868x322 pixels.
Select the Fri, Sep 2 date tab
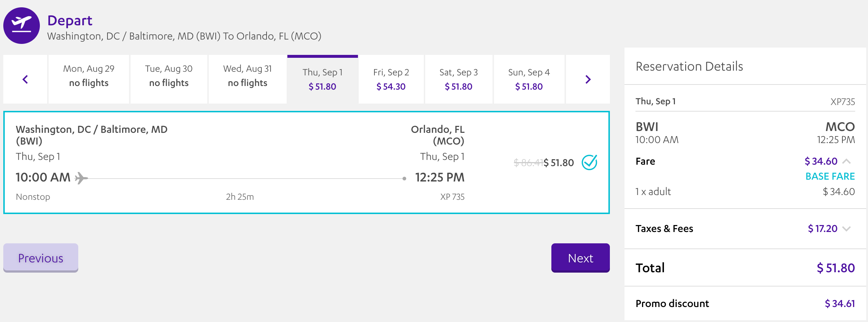pos(391,79)
